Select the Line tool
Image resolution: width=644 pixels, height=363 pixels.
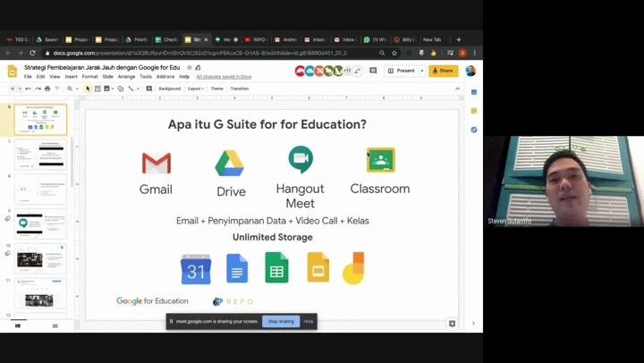(131, 89)
